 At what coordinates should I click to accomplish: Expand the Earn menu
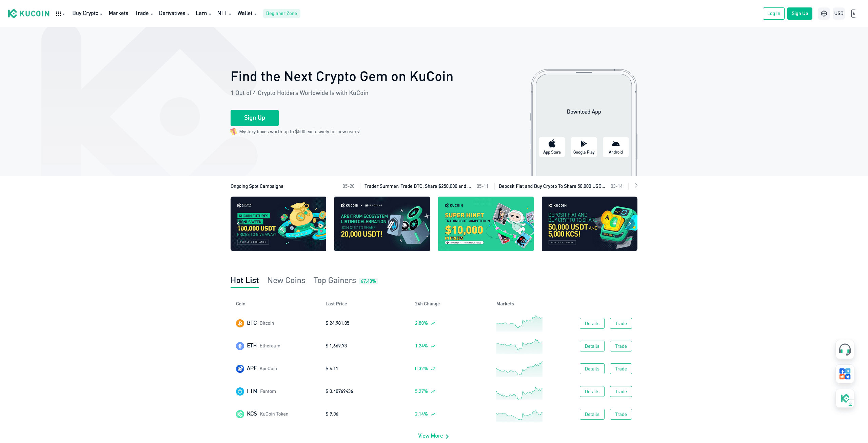[x=203, y=13]
